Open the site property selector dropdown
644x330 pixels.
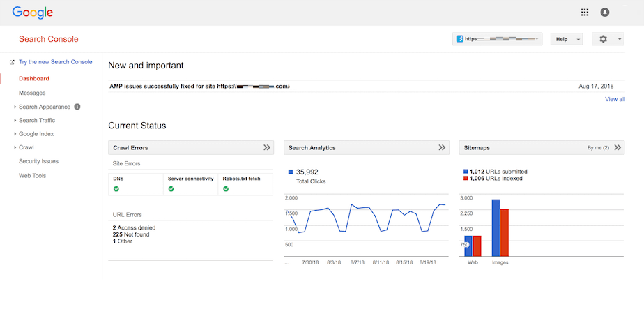click(x=497, y=39)
